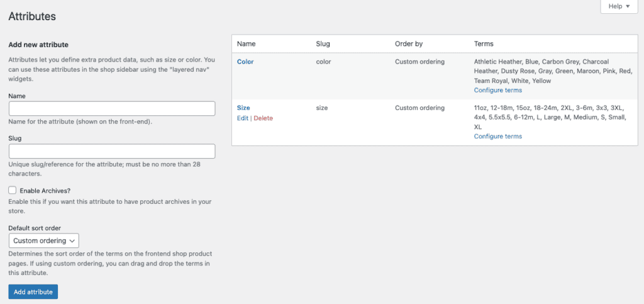
Task: Click the "Enable Archives?" label text
Action: click(x=45, y=190)
